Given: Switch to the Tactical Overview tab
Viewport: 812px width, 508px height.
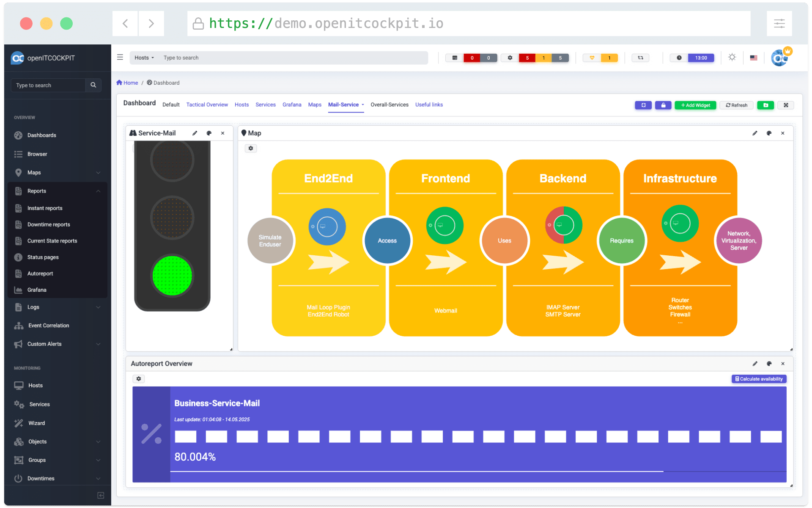Looking at the screenshot, I should click(207, 105).
